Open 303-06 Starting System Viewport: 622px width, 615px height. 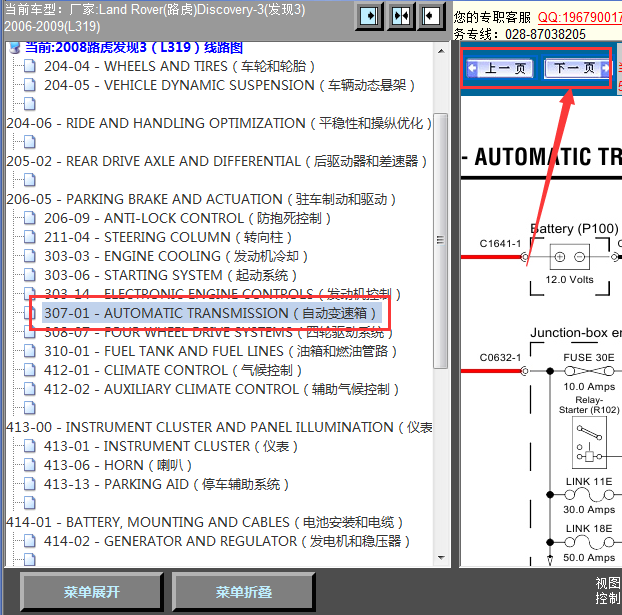click(170, 275)
